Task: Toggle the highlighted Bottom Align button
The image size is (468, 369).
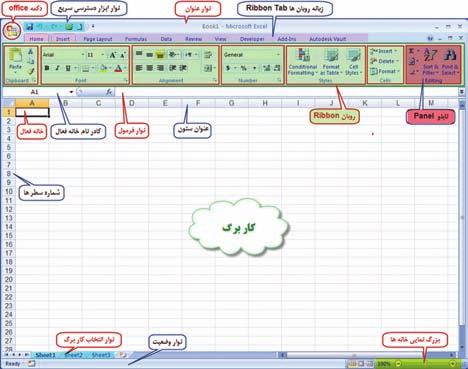Action: pos(160,54)
